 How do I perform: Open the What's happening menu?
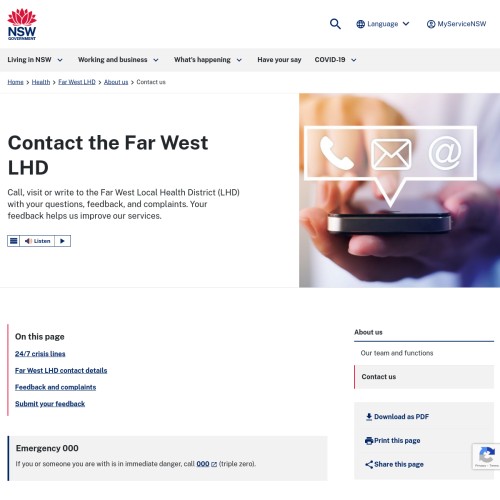(x=208, y=60)
